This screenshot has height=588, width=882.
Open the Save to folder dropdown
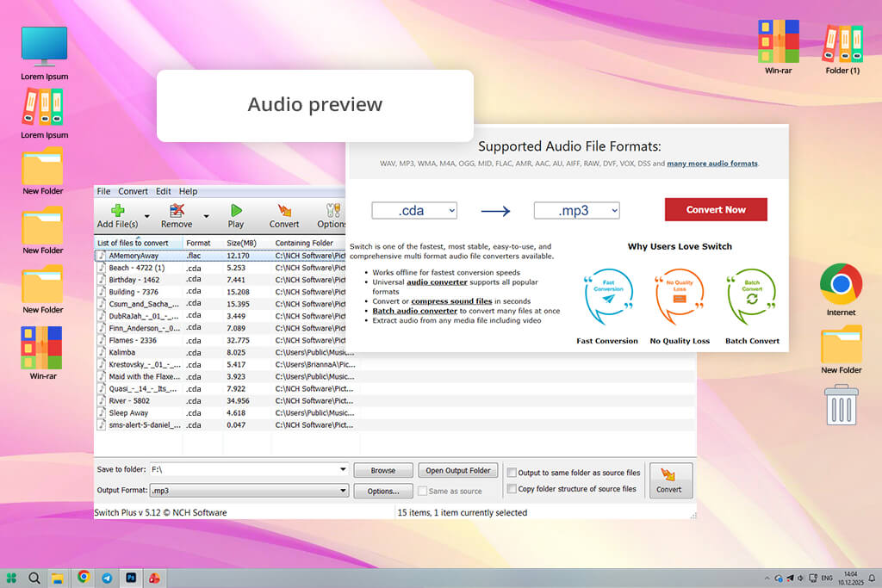click(x=343, y=469)
